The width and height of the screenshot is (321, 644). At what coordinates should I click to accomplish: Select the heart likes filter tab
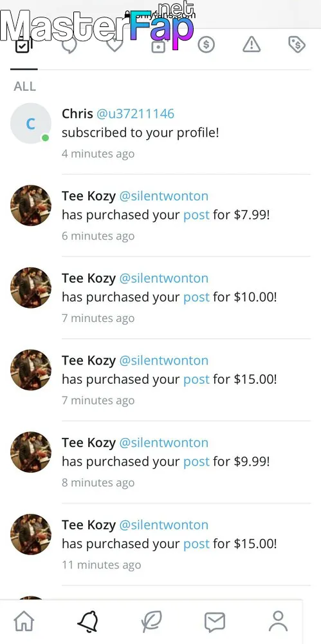click(x=115, y=44)
